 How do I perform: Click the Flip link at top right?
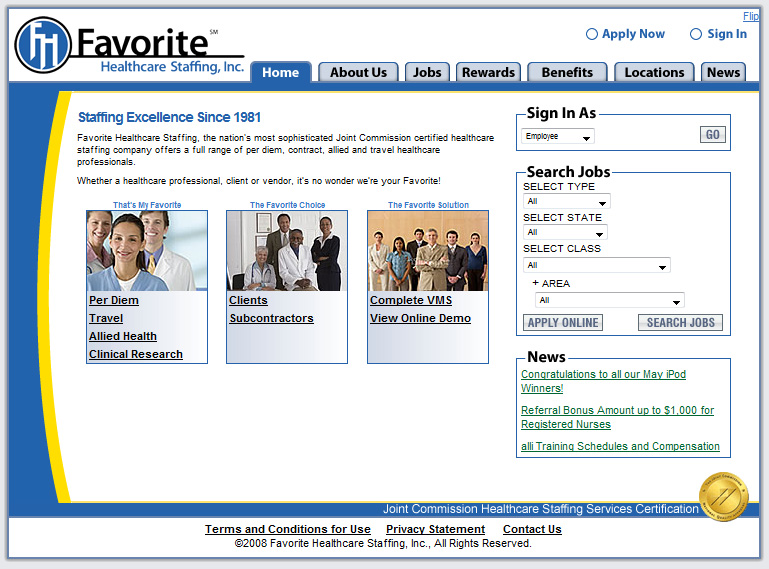(x=751, y=16)
